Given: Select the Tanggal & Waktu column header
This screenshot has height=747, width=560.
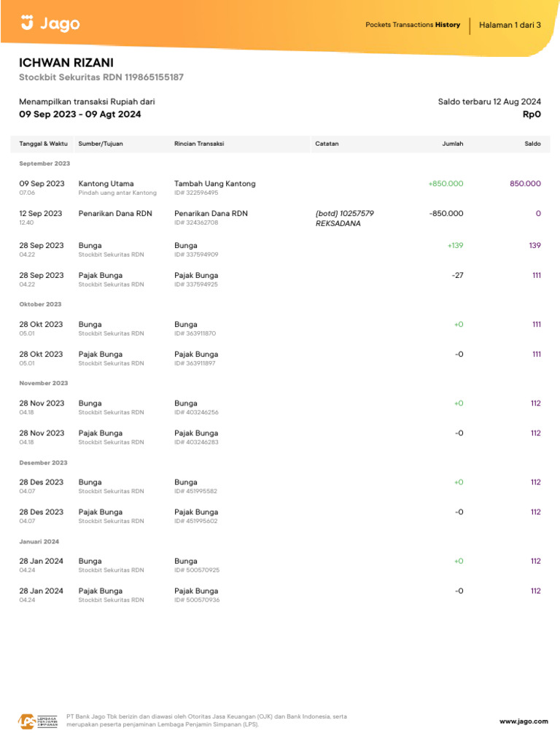Looking at the screenshot, I should click(x=43, y=144).
